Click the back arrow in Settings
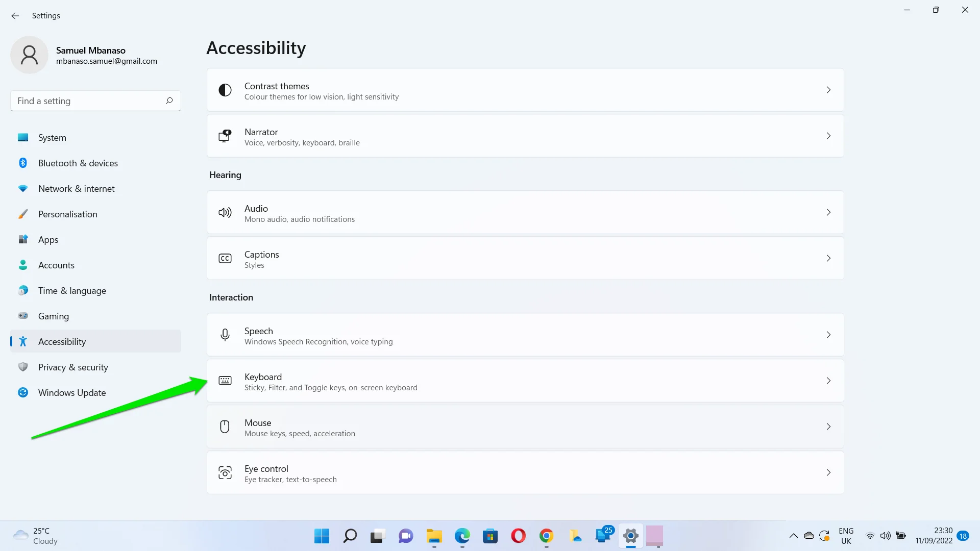The width and height of the screenshot is (980, 551). [x=15, y=16]
